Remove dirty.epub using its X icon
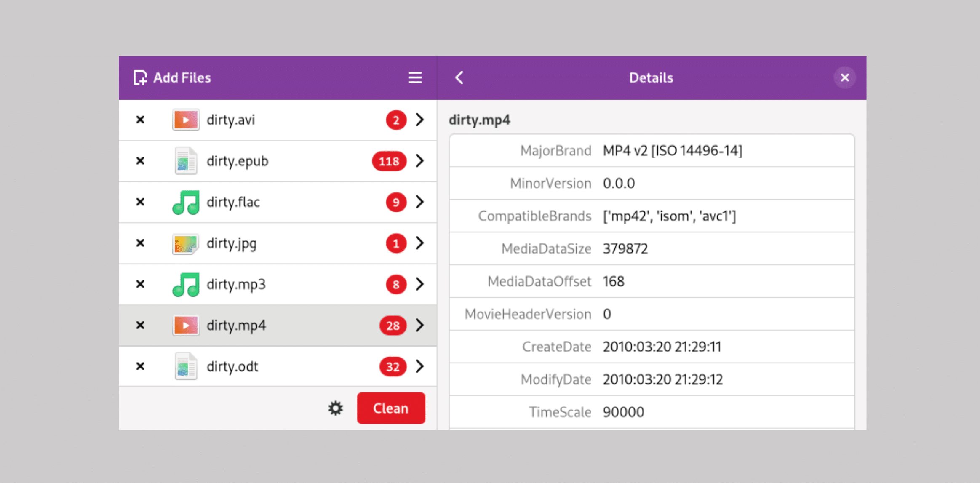Screen dimensions: 980x483 click(140, 161)
